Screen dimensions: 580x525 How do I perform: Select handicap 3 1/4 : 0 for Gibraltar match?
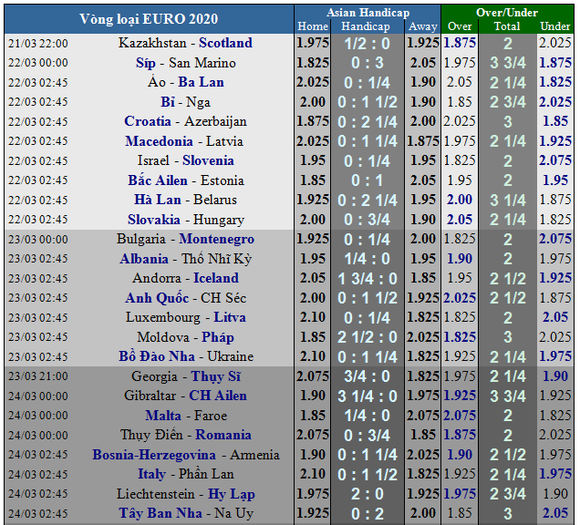[x=367, y=396]
